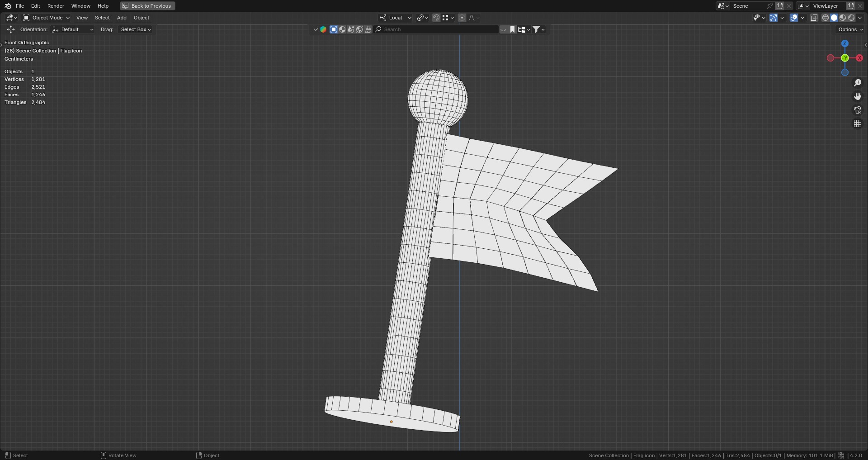868x460 pixels.
Task: Switch to material preview shading
Action: coord(843,18)
